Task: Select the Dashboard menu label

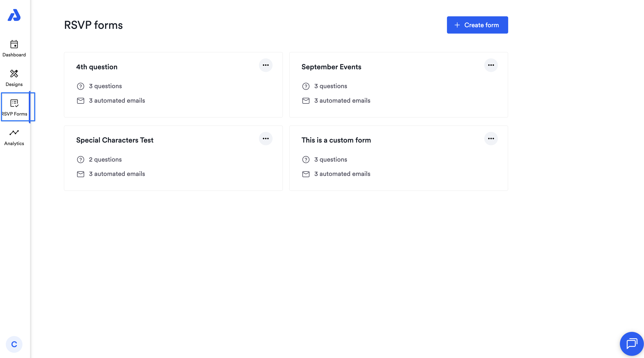Action: 14,55
